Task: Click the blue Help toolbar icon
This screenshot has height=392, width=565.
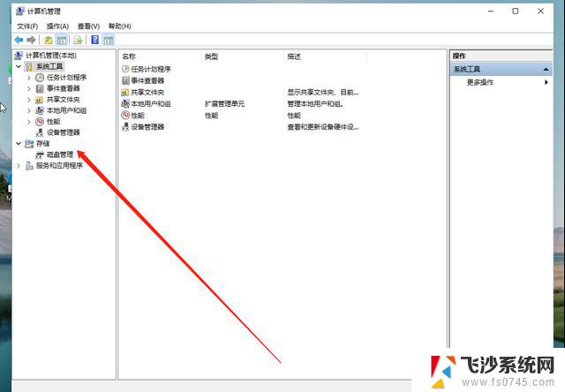Action: pos(94,40)
